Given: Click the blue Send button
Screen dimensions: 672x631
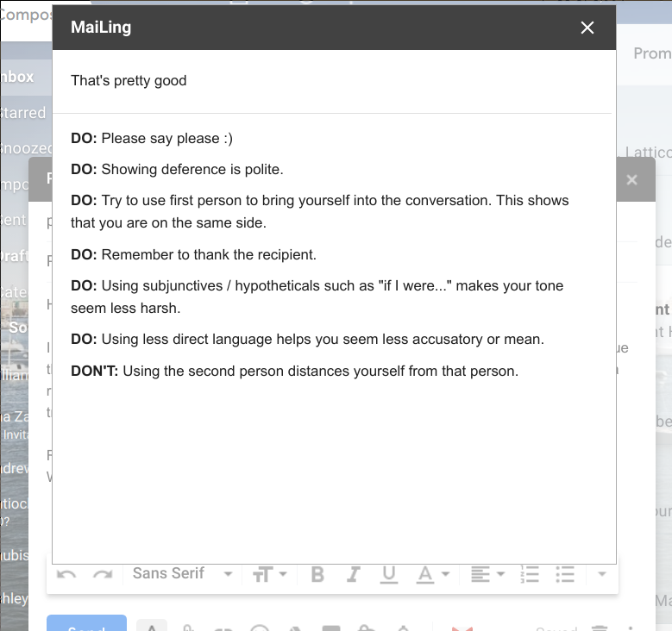Looking at the screenshot, I should tap(86, 623).
